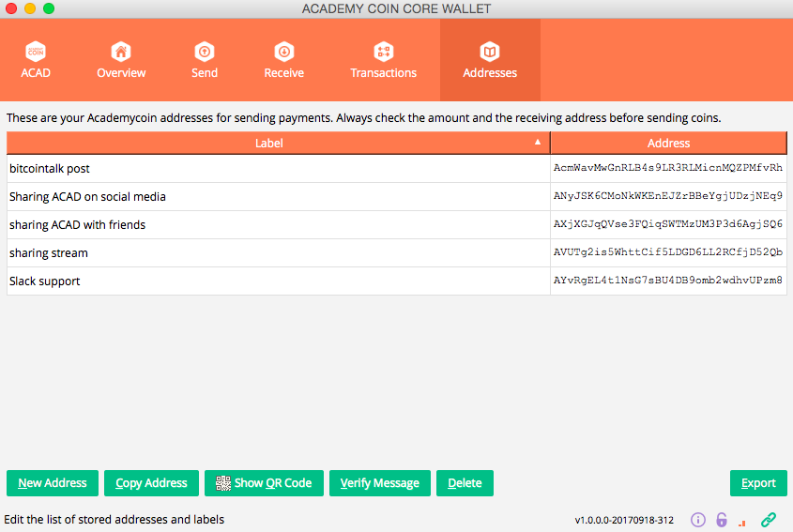Image resolution: width=793 pixels, height=532 pixels.
Task: Click the Delete button
Action: tap(465, 483)
